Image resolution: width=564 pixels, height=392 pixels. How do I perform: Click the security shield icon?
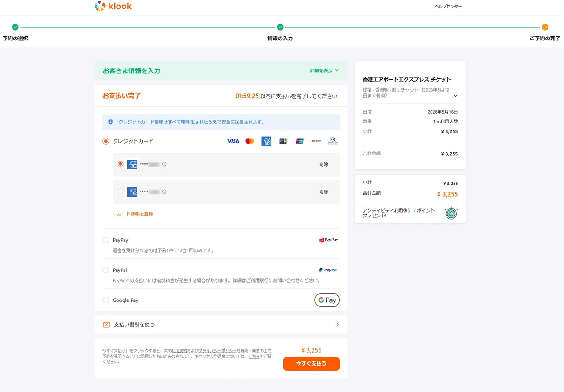[110, 122]
